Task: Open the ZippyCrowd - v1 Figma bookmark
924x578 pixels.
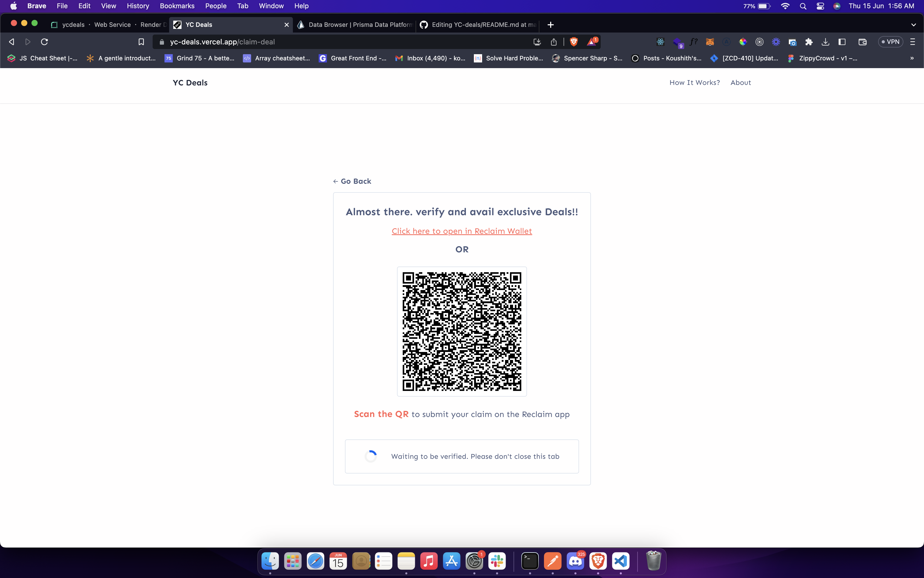Action: (823, 58)
